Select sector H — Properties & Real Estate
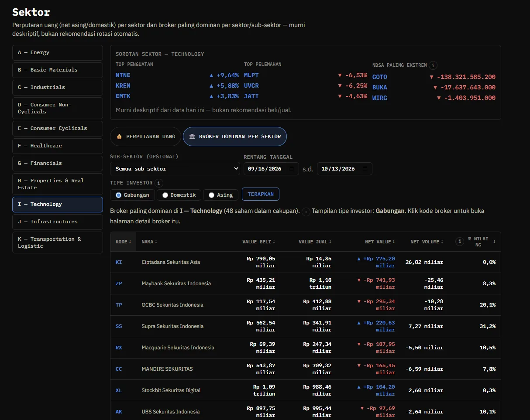Viewport: 530px width, 420px height. [x=58, y=184]
